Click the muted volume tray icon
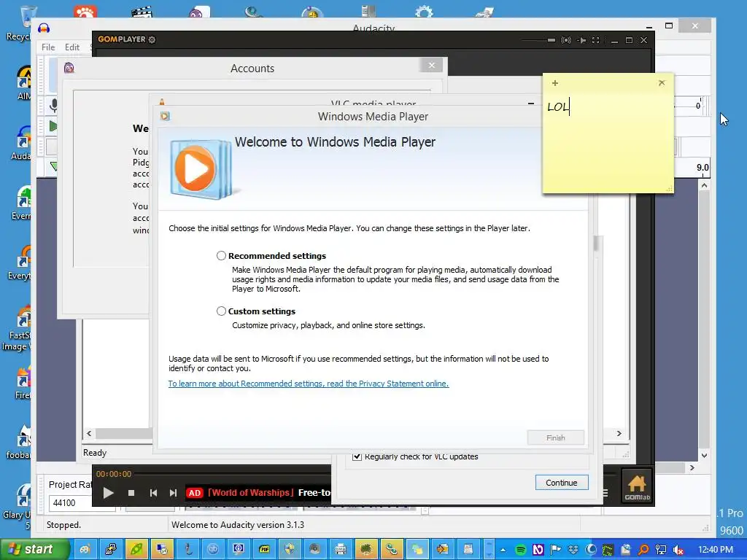This screenshot has height=560, width=747. pyautogui.click(x=678, y=550)
